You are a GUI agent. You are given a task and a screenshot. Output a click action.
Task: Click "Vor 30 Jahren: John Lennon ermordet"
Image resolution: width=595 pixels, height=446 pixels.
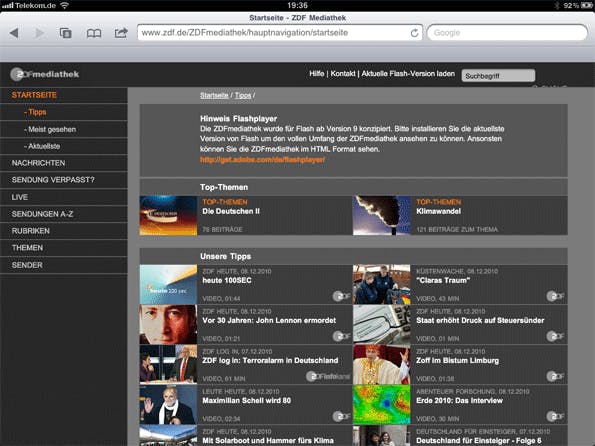tap(269, 320)
